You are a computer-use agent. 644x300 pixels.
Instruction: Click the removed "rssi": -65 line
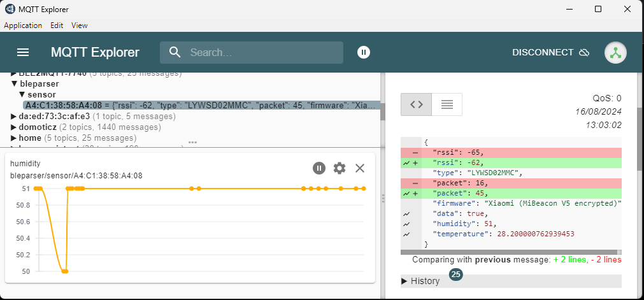pyautogui.click(x=511, y=152)
